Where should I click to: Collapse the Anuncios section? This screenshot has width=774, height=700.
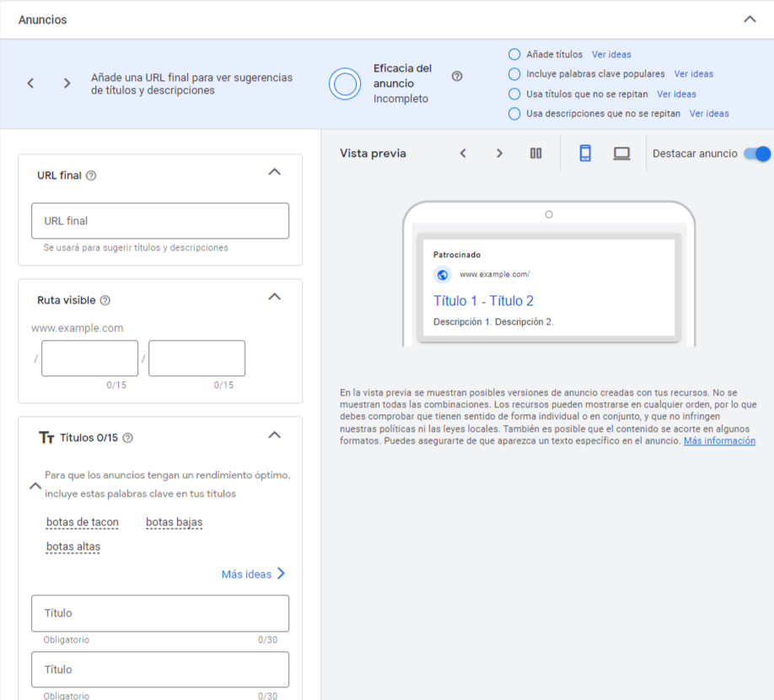750,19
